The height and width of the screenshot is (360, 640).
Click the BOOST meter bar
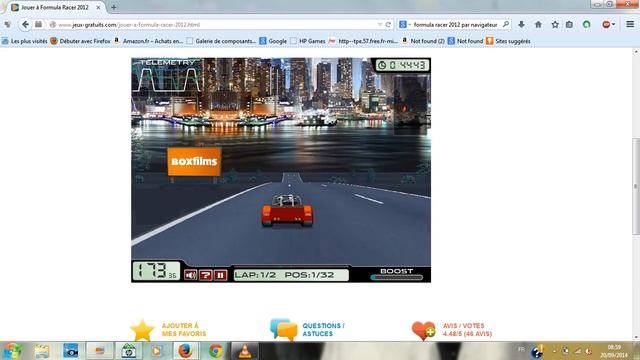[x=397, y=278]
